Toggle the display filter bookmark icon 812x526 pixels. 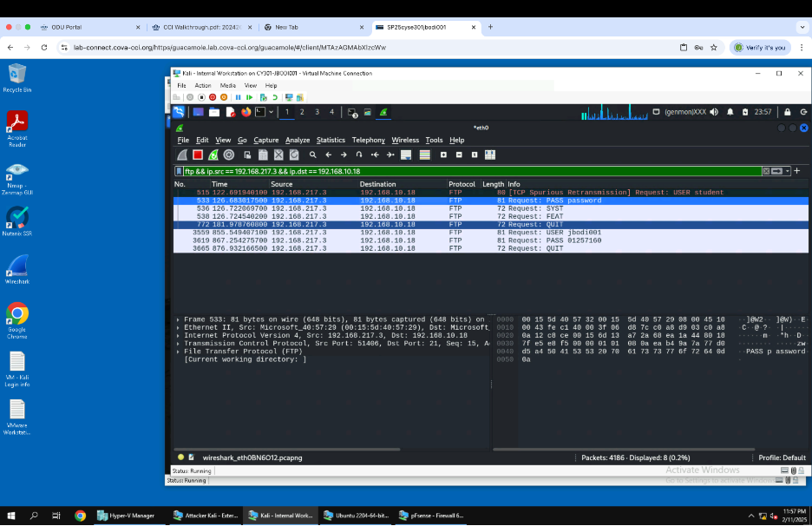(x=180, y=171)
